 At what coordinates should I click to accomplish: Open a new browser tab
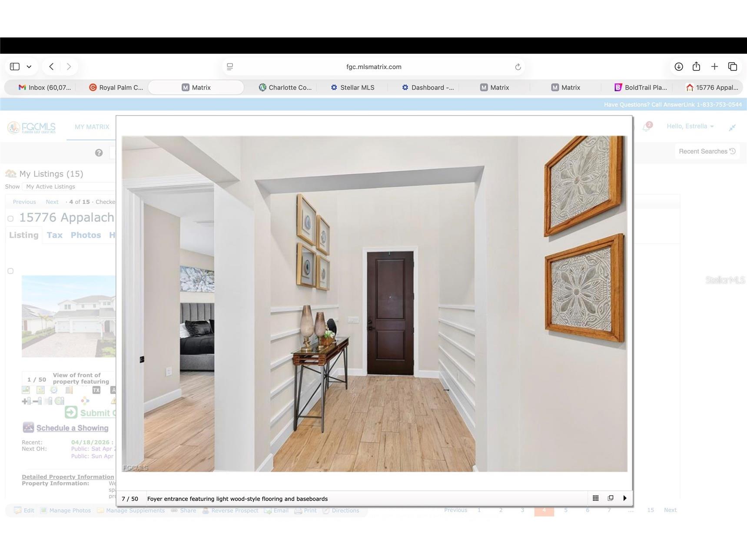click(714, 66)
